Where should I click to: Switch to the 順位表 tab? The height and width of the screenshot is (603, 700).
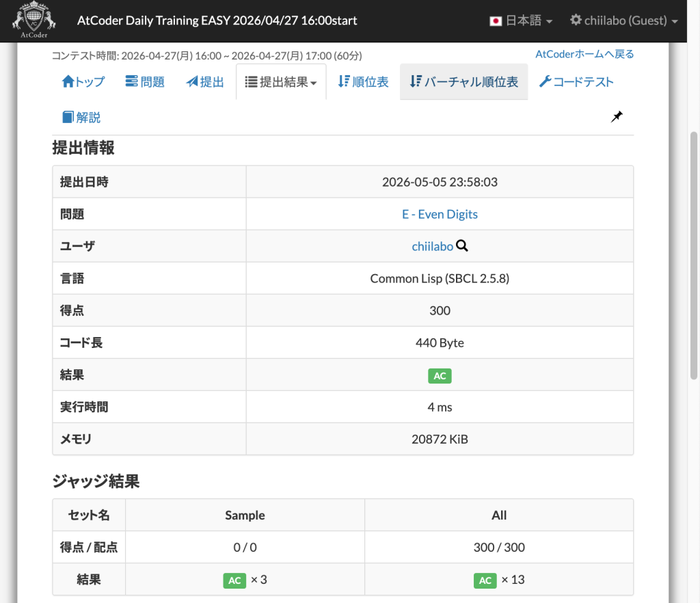pyautogui.click(x=363, y=81)
